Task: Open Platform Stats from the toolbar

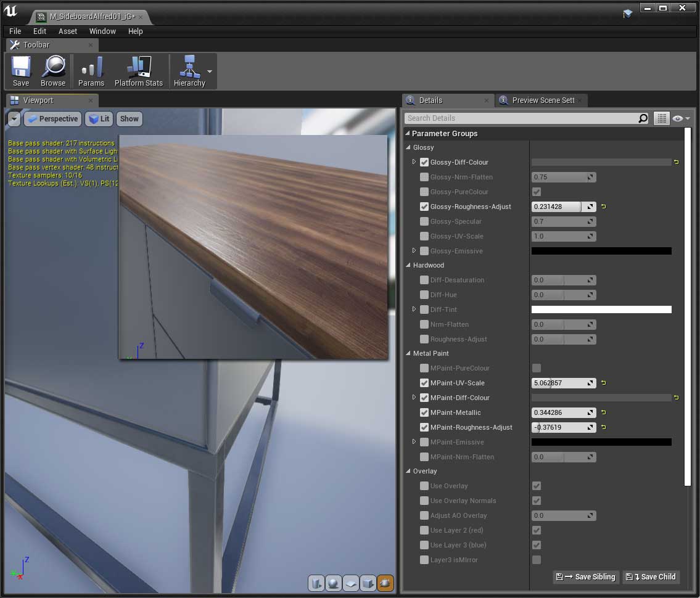Action: (x=138, y=71)
